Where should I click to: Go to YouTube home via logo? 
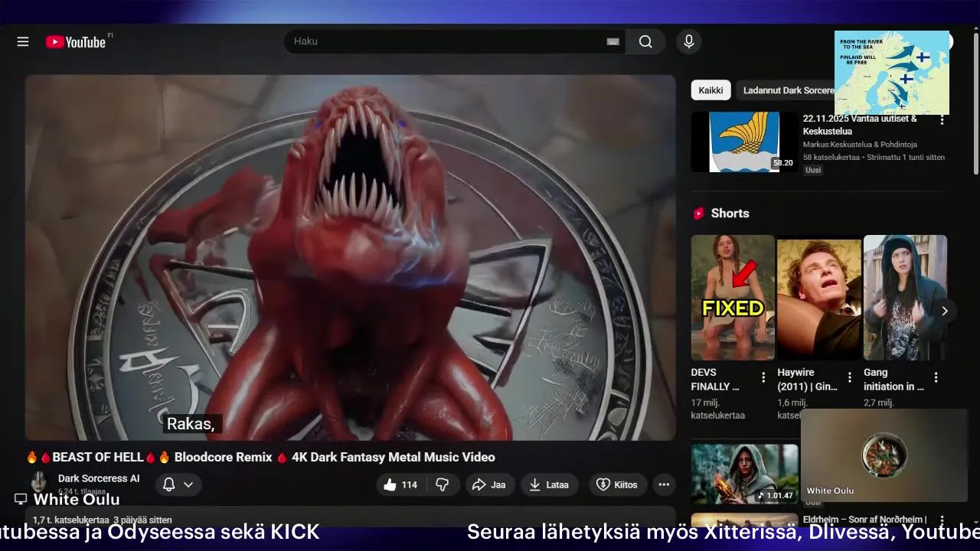coord(75,42)
